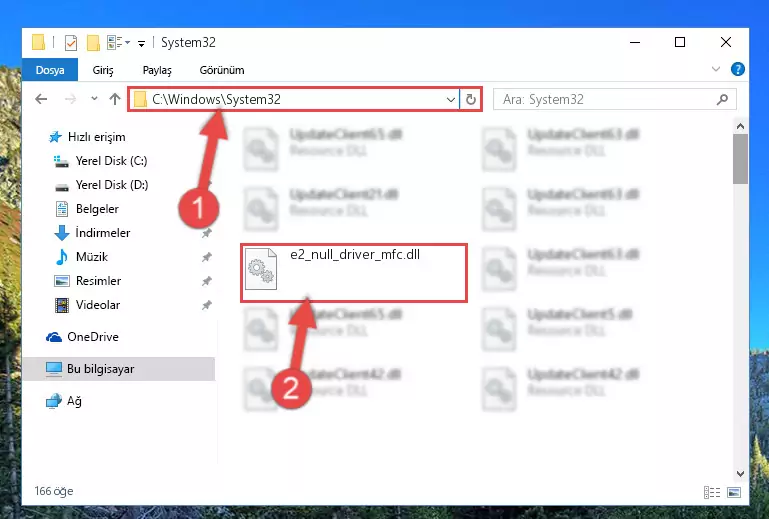Click the pin icon next to Resimler
Viewport: 769px width, 519px height.
pos(207,281)
